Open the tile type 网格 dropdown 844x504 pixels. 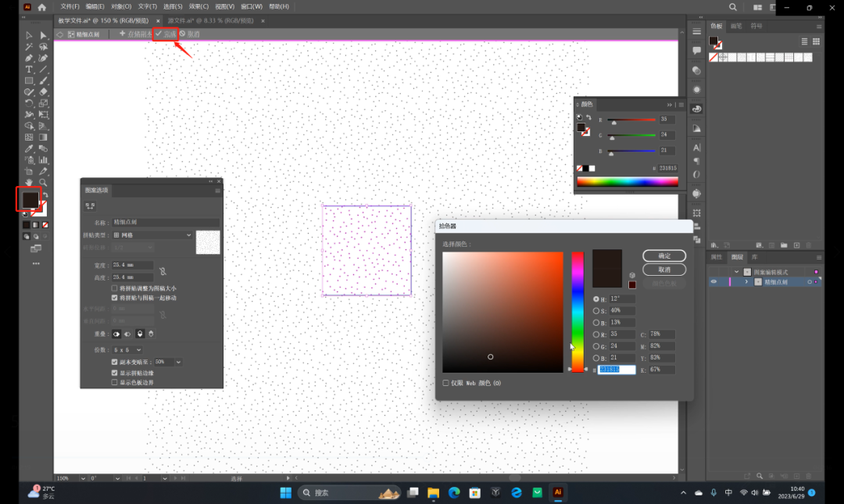click(x=152, y=234)
